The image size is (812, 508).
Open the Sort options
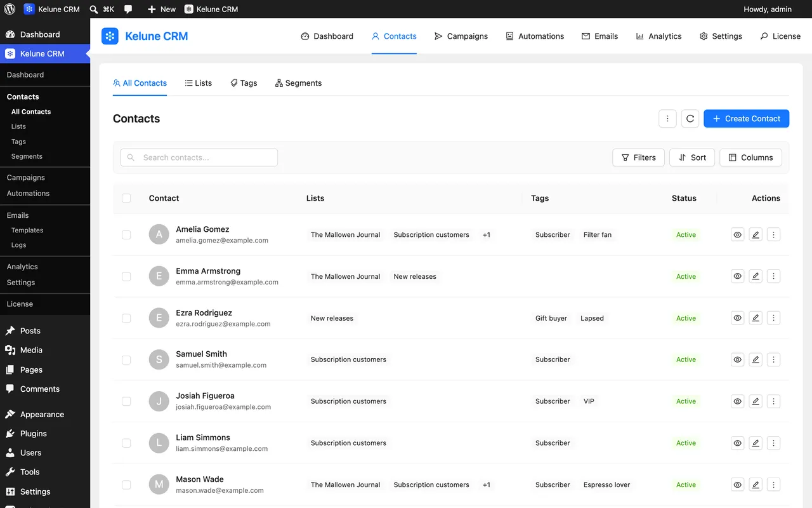692,157
